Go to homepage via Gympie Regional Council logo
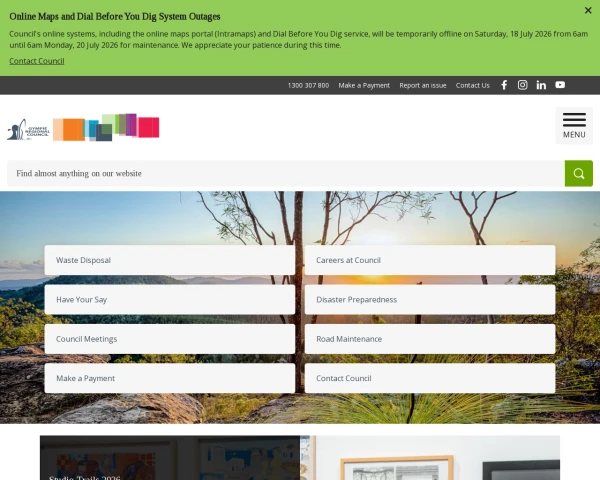Screen dimensions: 600x480 (83, 127)
